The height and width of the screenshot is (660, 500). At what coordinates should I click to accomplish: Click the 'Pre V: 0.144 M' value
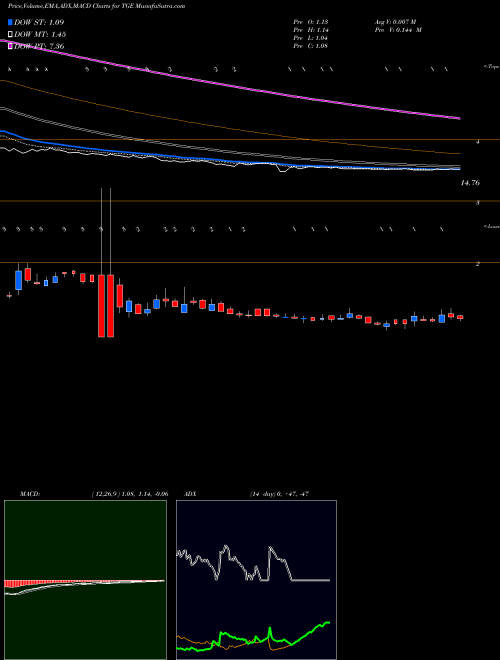click(398, 30)
